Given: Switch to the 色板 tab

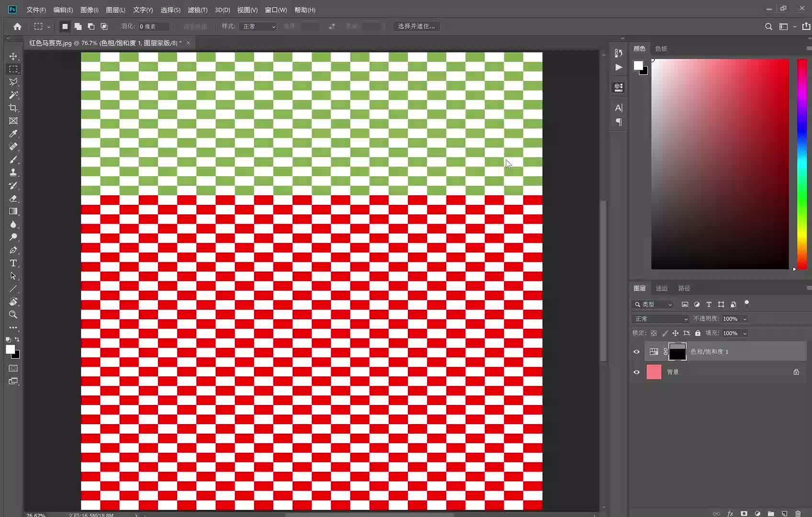Looking at the screenshot, I should (x=661, y=48).
